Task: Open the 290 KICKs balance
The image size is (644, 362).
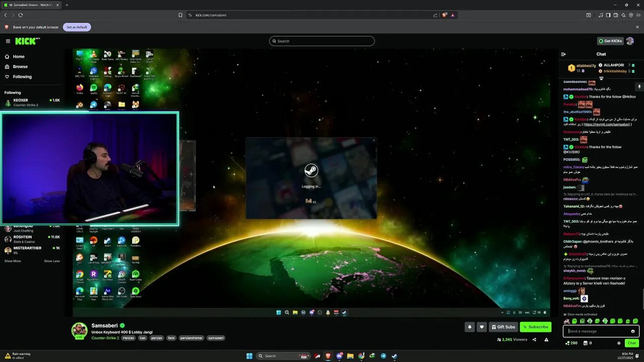Action: click(x=572, y=343)
